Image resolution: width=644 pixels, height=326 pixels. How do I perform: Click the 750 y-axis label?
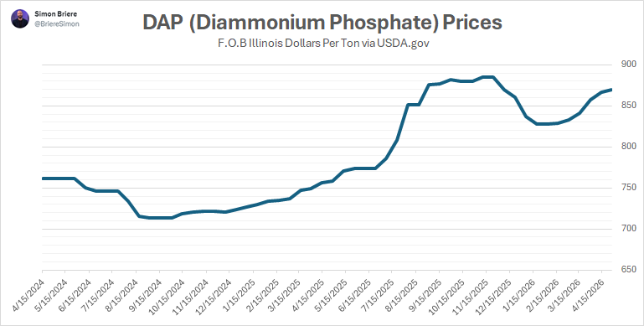tap(626, 188)
